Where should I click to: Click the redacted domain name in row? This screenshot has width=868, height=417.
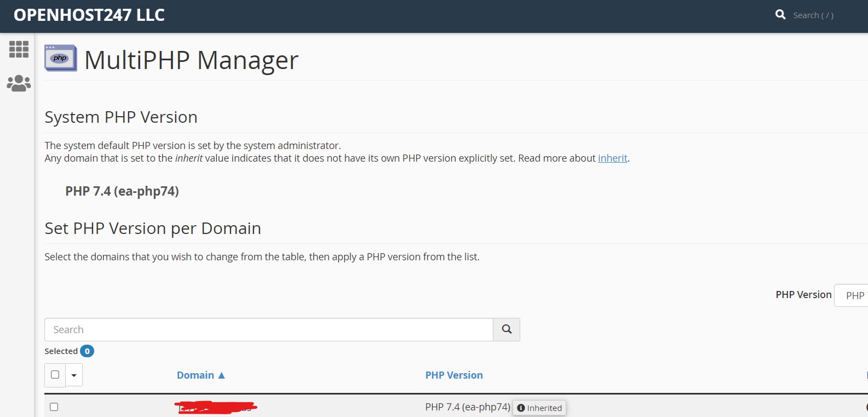pyautogui.click(x=216, y=407)
